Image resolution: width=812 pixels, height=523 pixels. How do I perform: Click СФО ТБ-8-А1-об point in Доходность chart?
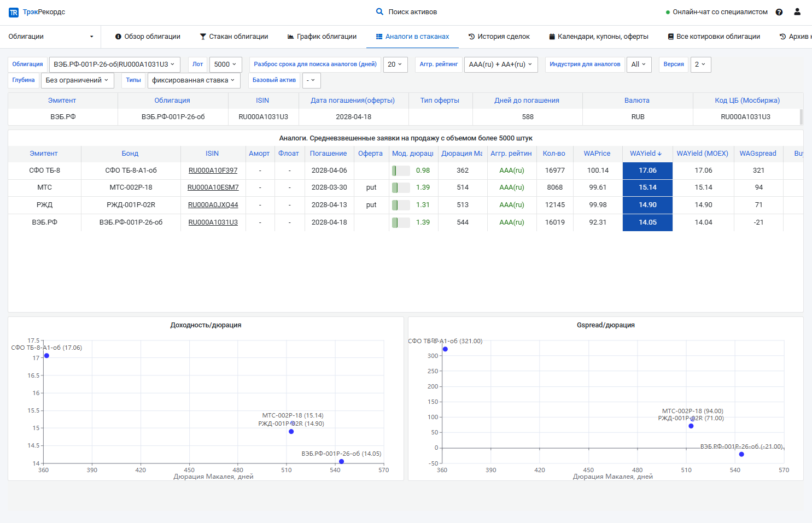click(46, 356)
